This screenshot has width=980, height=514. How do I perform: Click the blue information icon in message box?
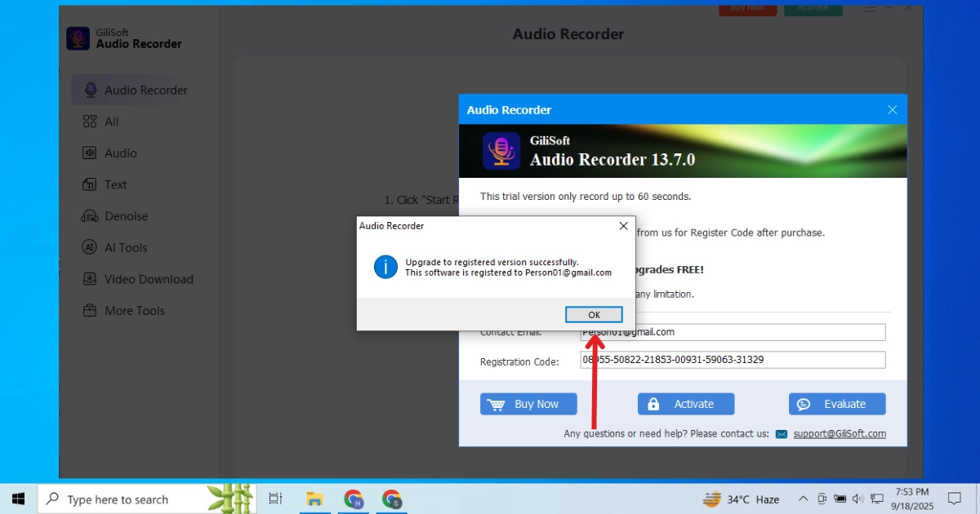(x=385, y=267)
